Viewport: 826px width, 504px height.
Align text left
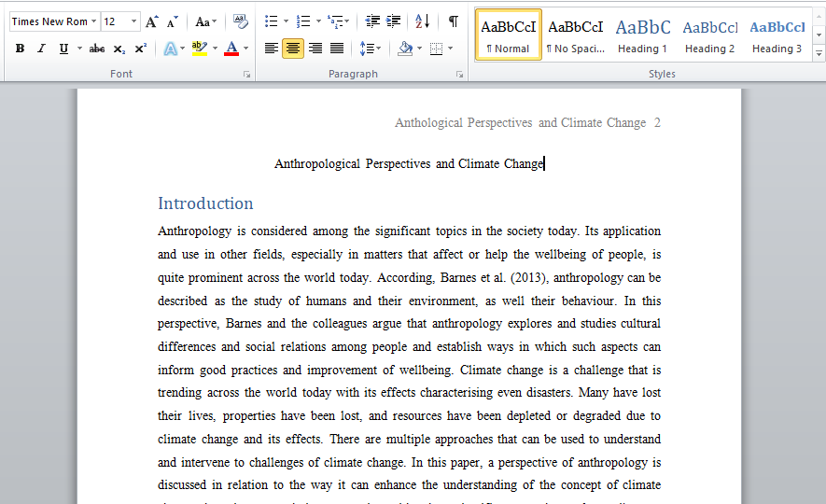click(x=272, y=49)
